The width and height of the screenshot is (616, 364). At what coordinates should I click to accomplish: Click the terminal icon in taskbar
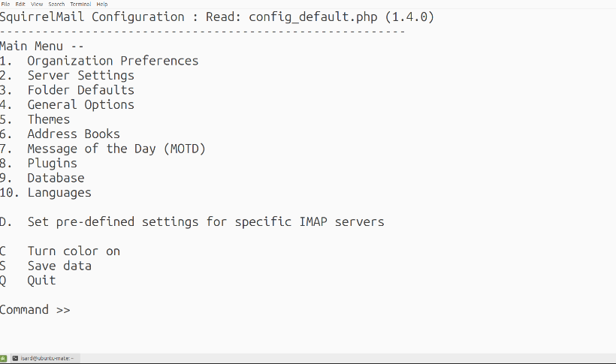pos(15,358)
